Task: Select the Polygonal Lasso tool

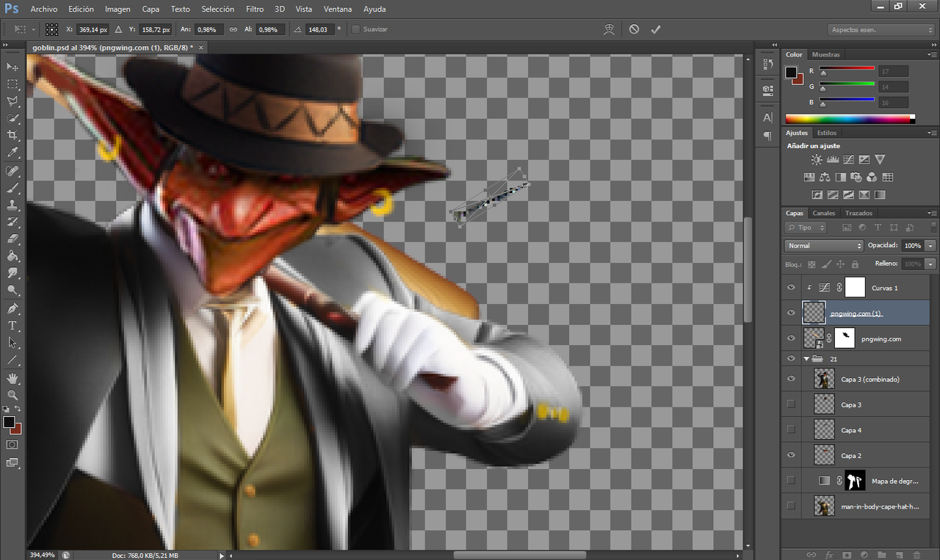Action: pyautogui.click(x=12, y=101)
